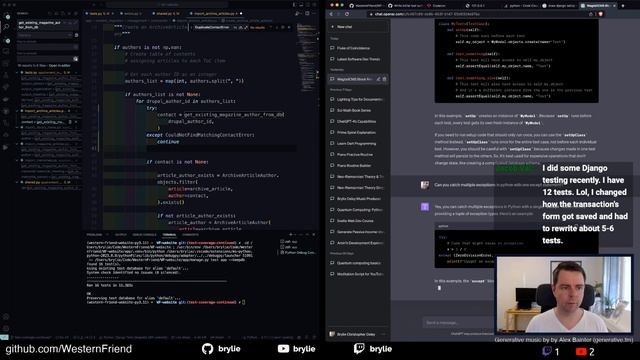Switch to tests.py editor tab
This screenshot has width=640, height=360.
pos(100,13)
